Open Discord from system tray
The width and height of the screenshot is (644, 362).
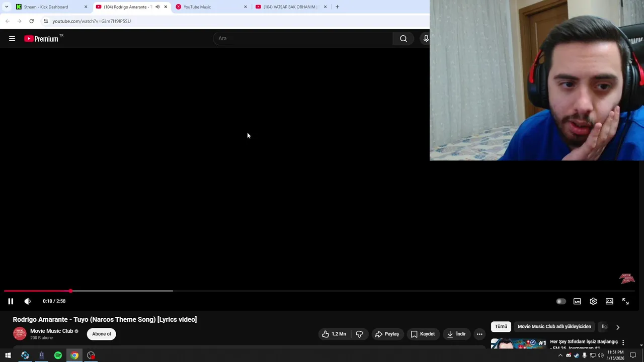coord(569,355)
